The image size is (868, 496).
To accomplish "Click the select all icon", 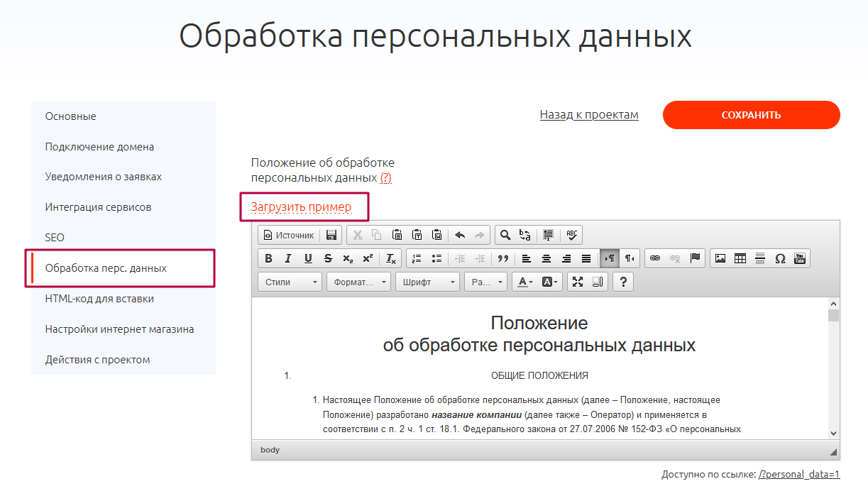I will (x=548, y=235).
